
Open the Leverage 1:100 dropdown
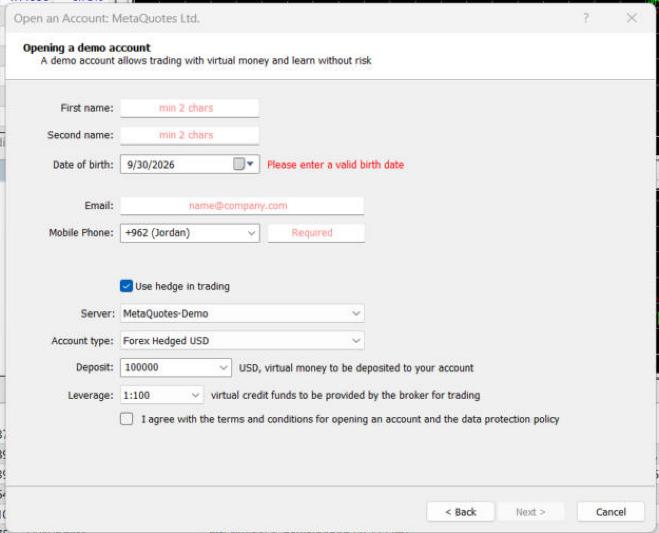point(162,395)
